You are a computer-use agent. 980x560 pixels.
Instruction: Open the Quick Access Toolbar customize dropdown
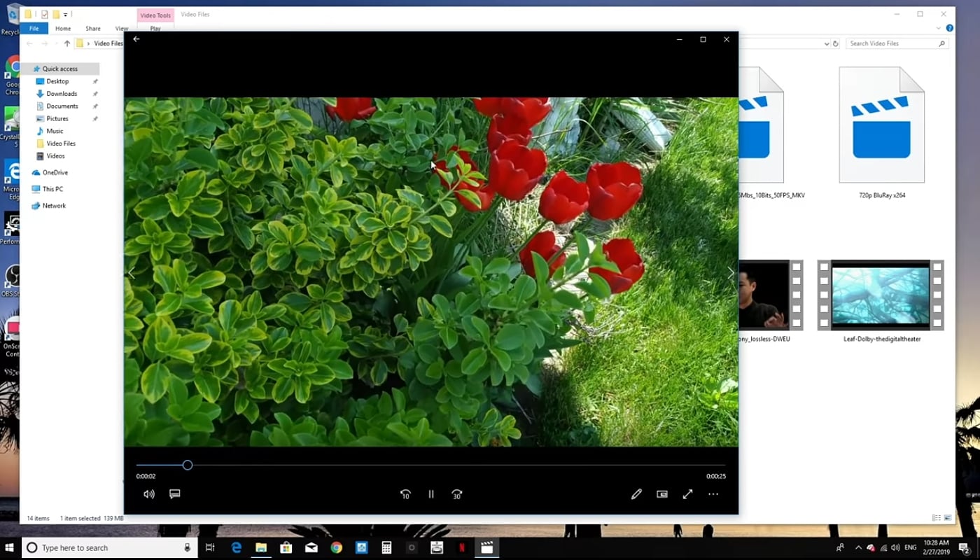[x=66, y=14]
